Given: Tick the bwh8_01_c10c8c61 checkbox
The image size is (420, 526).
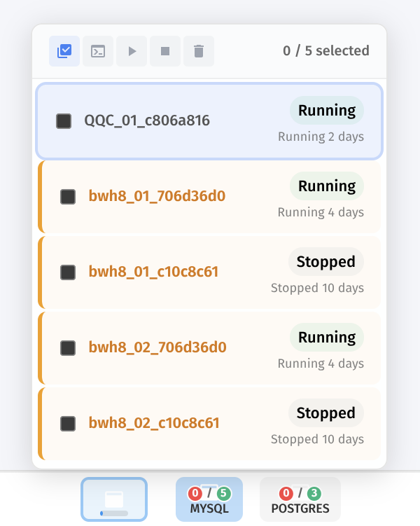Looking at the screenshot, I should pos(68,272).
